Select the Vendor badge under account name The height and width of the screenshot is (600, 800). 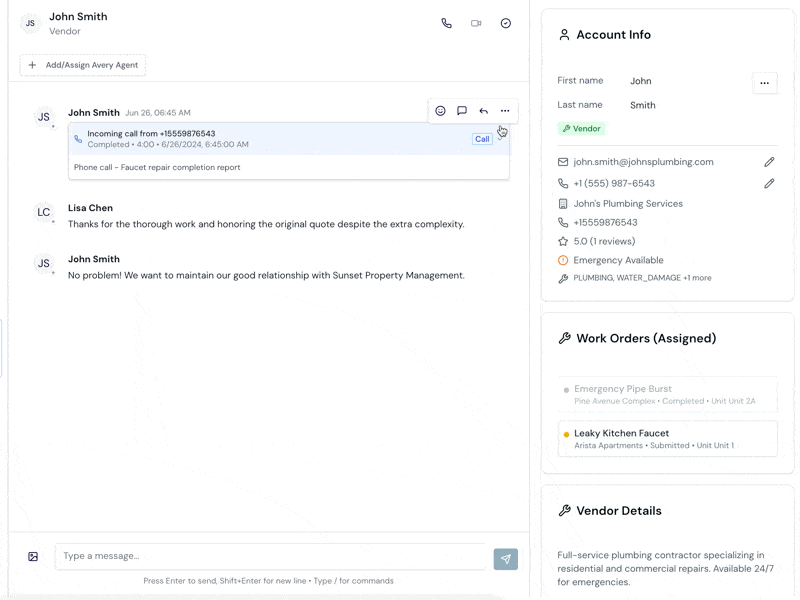tap(582, 128)
